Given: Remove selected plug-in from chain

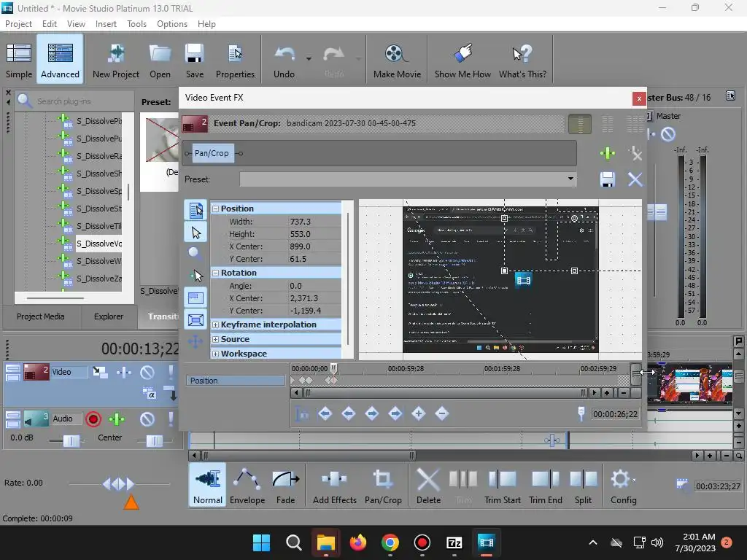Looking at the screenshot, I should tap(635, 153).
